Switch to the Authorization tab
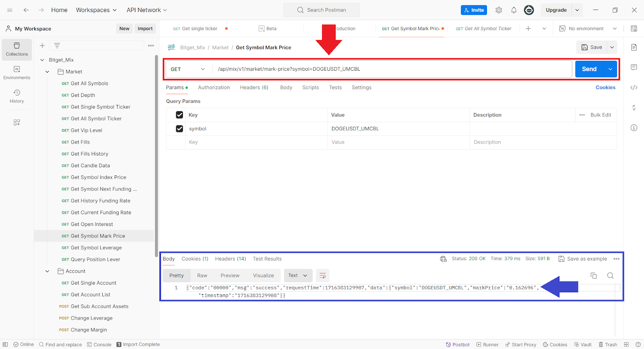644x349 pixels. pos(214,88)
